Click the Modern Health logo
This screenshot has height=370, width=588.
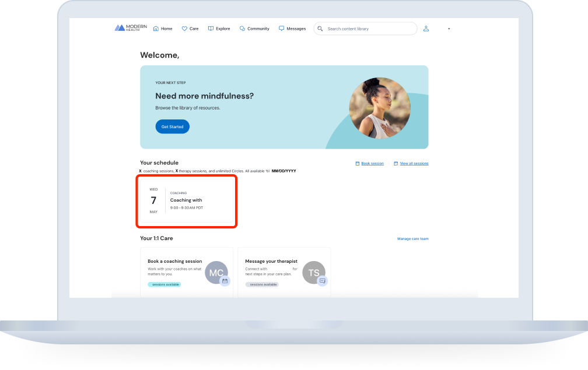pyautogui.click(x=131, y=28)
